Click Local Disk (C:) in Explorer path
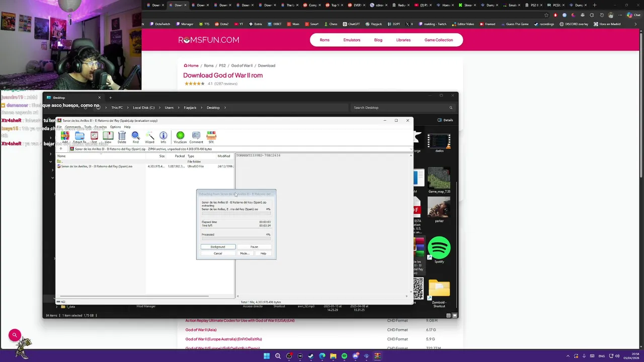 point(144,108)
